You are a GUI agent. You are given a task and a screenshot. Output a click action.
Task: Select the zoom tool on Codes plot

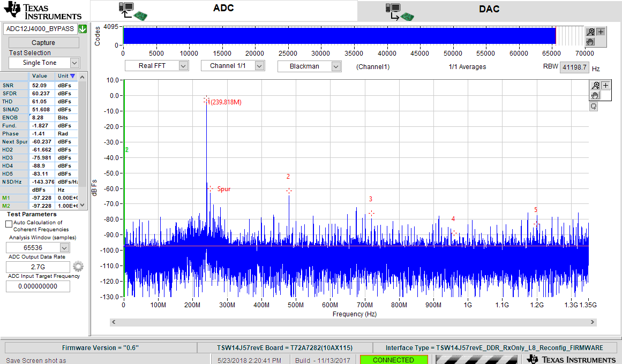click(590, 32)
